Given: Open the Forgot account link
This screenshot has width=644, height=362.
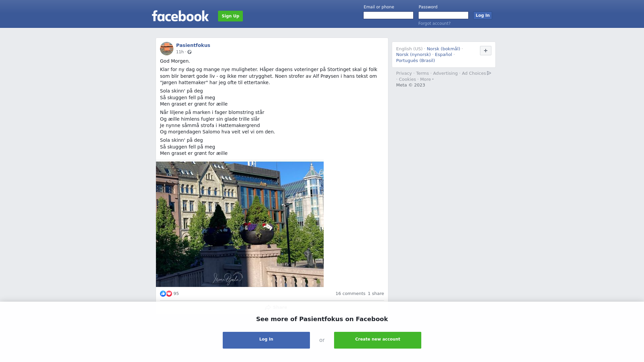Looking at the screenshot, I should [434, 23].
